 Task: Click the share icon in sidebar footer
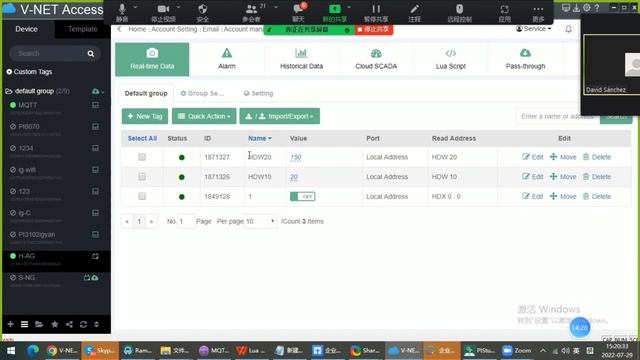[x=69, y=324]
